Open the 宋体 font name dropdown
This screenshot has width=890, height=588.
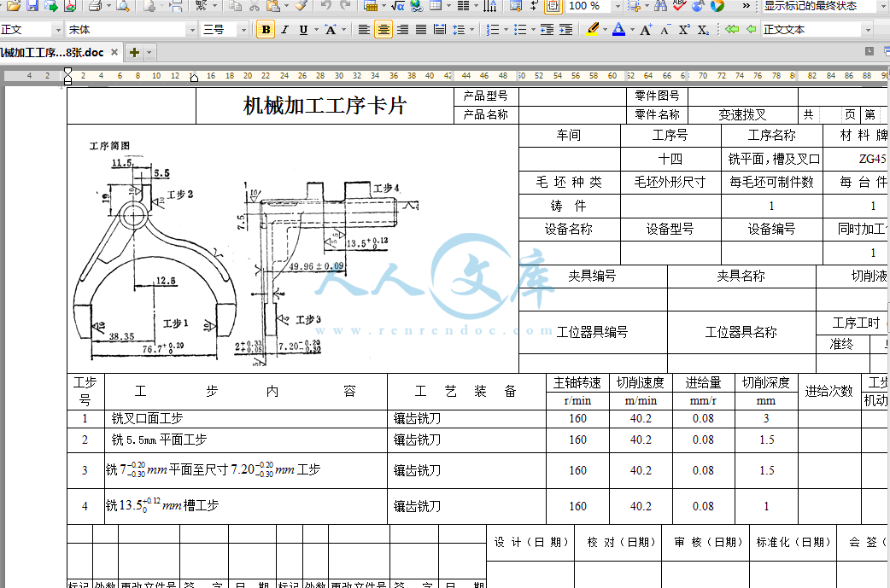tap(192, 30)
